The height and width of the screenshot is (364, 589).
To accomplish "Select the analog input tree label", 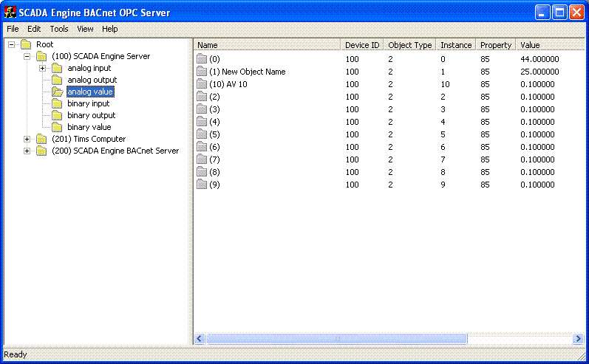I will pos(89,68).
